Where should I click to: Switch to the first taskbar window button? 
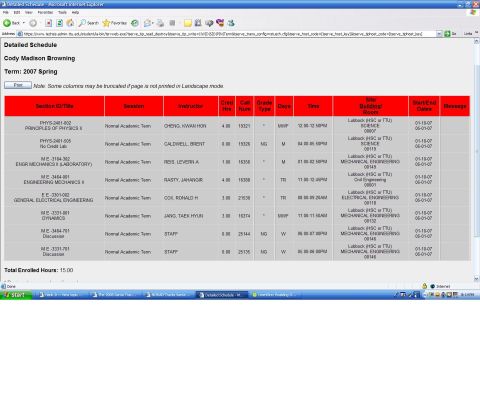tap(62, 295)
